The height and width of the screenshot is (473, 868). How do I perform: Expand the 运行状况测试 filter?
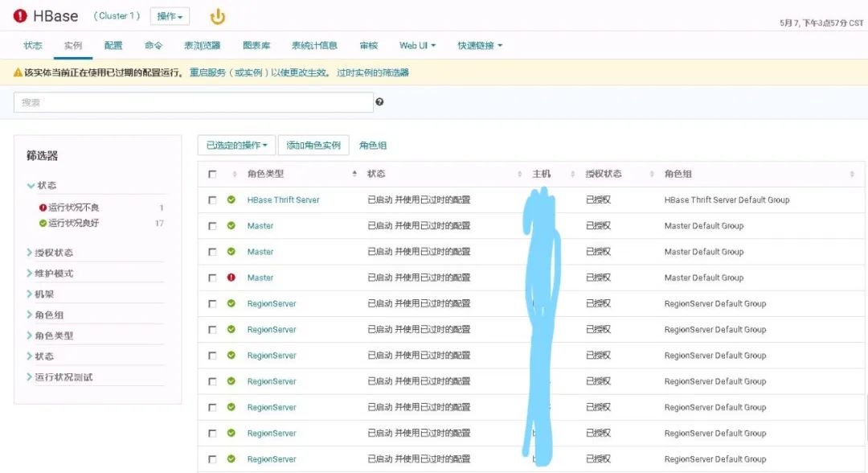tap(59, 377)
